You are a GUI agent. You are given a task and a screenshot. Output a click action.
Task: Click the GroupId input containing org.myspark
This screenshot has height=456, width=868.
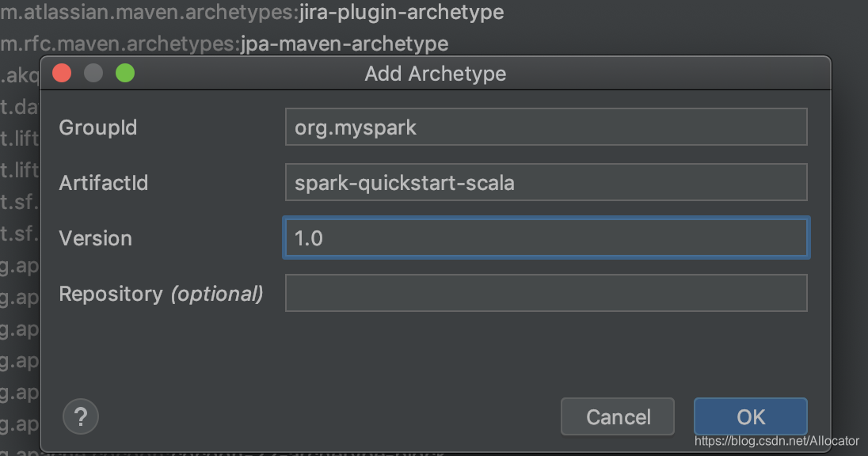point(546,127)
